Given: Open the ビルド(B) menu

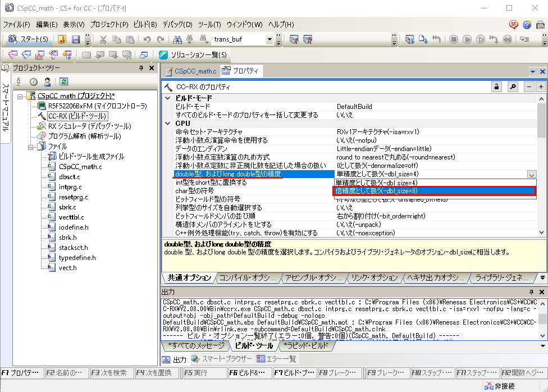Looking at the screenshot, I should pos(145,25).
